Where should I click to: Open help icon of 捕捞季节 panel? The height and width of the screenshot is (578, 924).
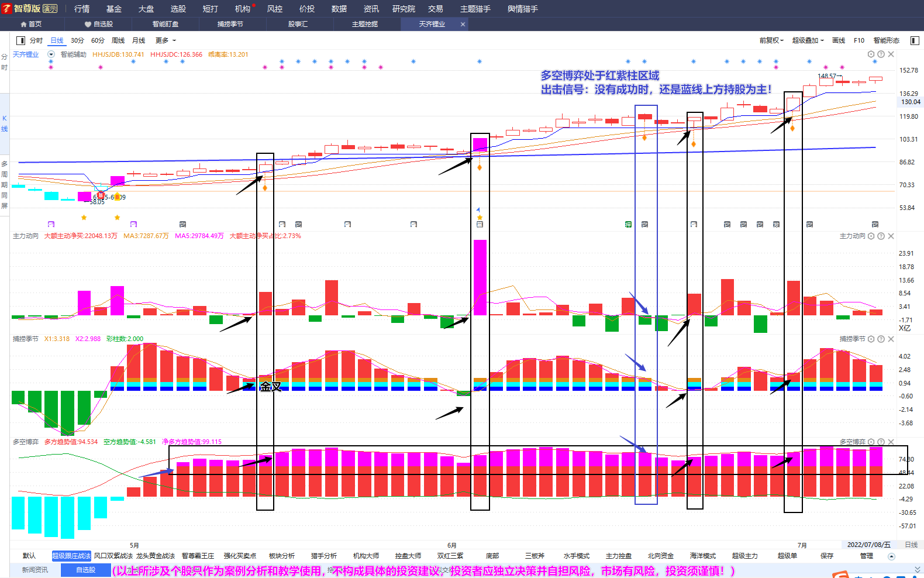pyautogui.click(x=881, y=339)
